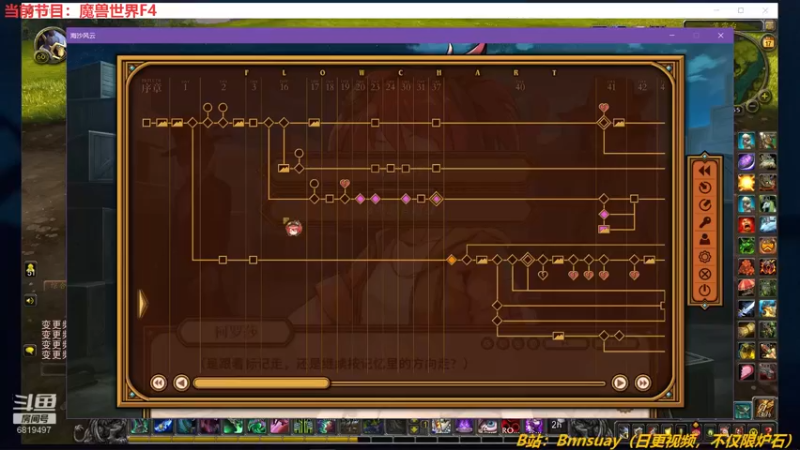The image size is (800, 450).
Task: Move flowchart one step left with previous button
Action: (x=181, y=383)
